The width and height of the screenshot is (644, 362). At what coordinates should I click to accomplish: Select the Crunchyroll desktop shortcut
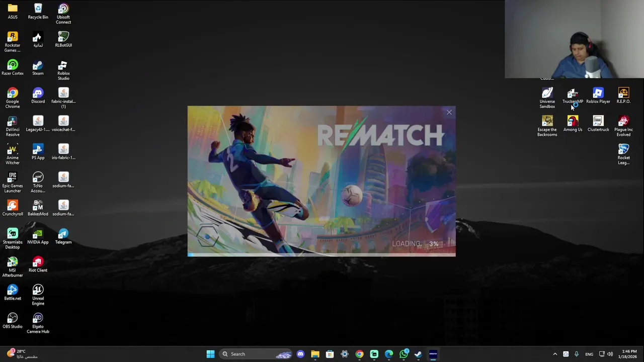click(13, 208)
